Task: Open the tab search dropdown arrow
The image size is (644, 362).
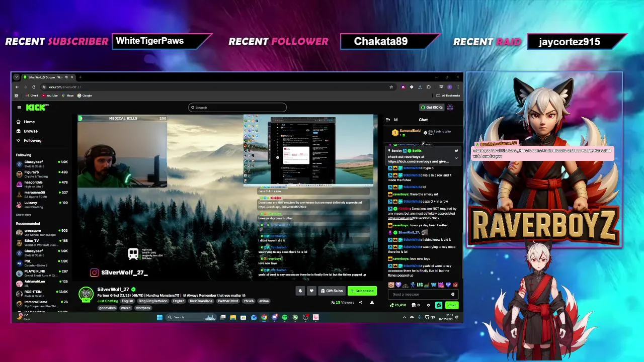Action: point(17,77)
